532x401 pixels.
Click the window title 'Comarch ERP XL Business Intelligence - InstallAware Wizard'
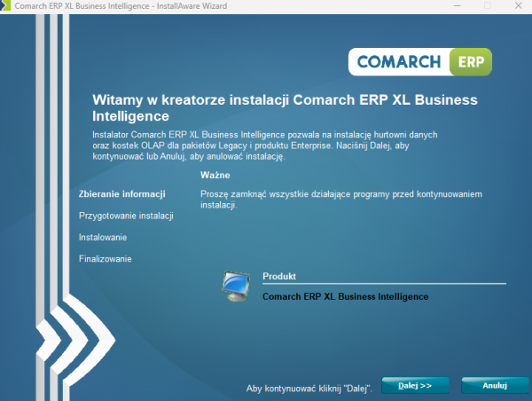(x=121, y=6)
